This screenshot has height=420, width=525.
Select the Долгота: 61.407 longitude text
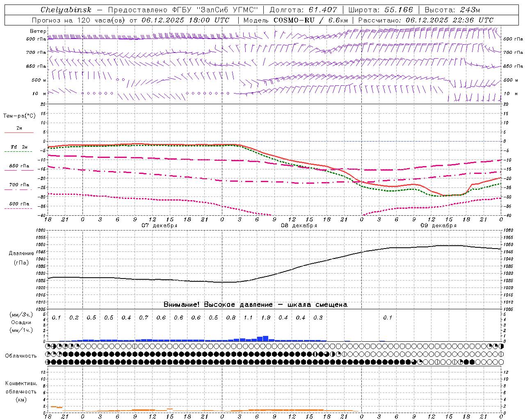click(303, 10)
